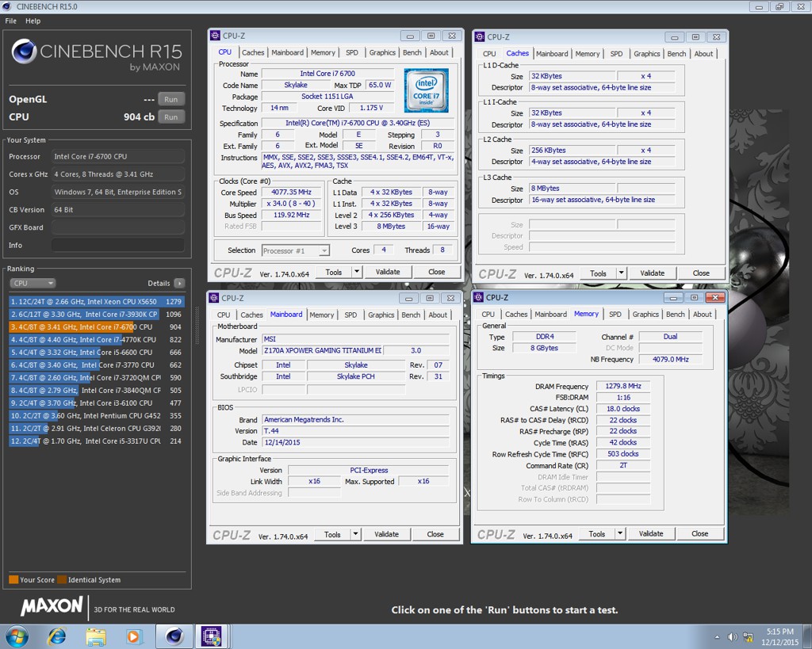The height and width of the screenshot is (649, 812).
Task: Expand Tools dropdown arrow in Caches window
Action: coord(621,273)
